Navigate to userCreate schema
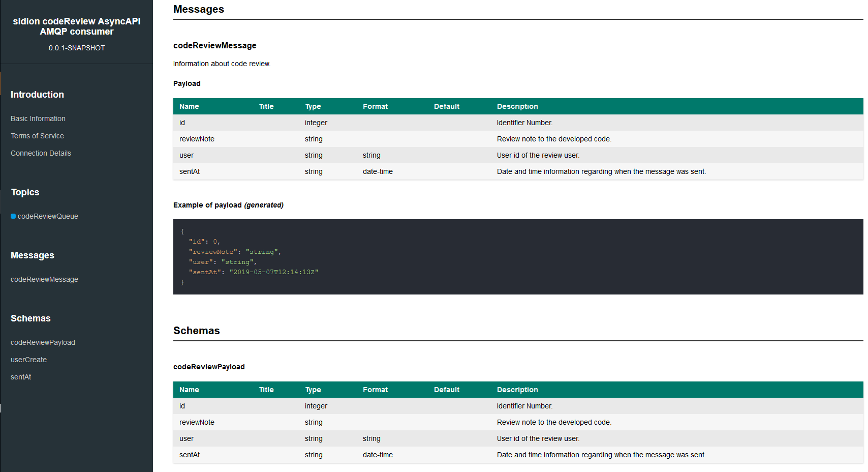This screenshot has width=868, height=472. tap(28, 360)
